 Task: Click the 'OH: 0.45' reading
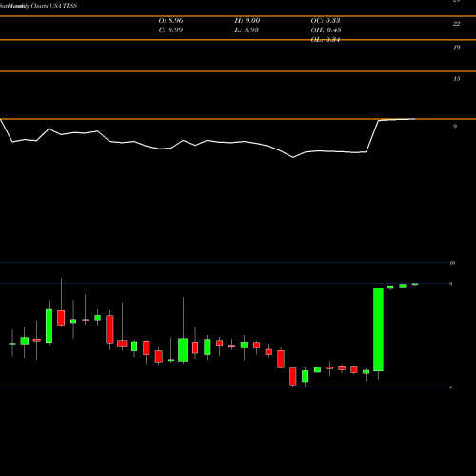click(326, 30)
